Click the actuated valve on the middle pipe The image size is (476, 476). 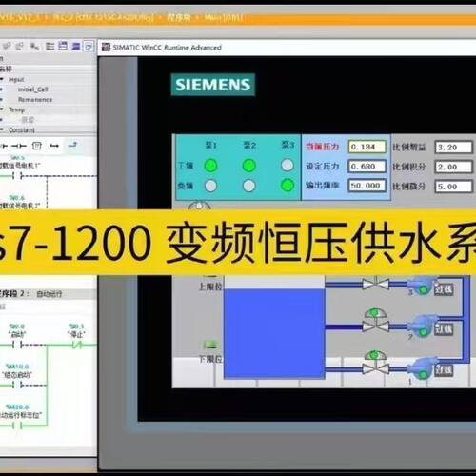[375, 321]
